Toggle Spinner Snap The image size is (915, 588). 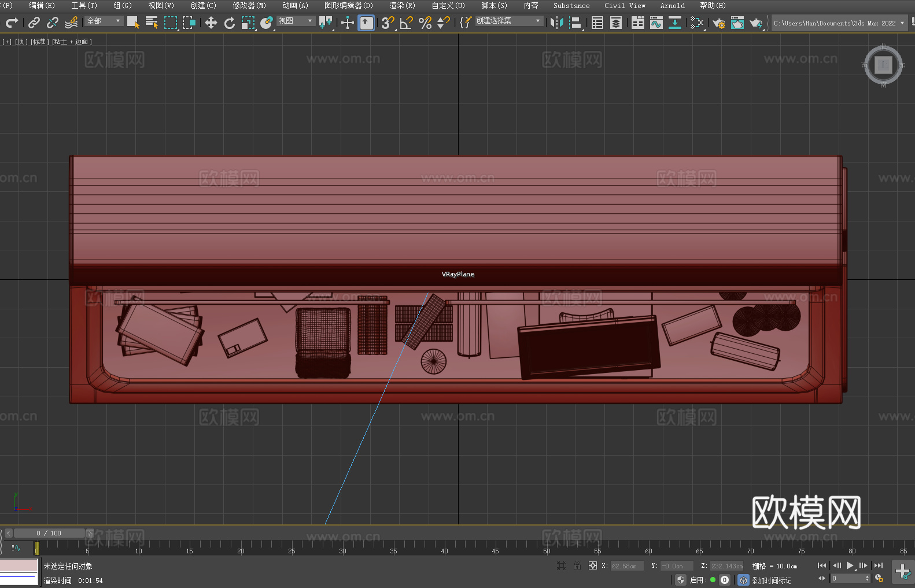pos(444,23)
